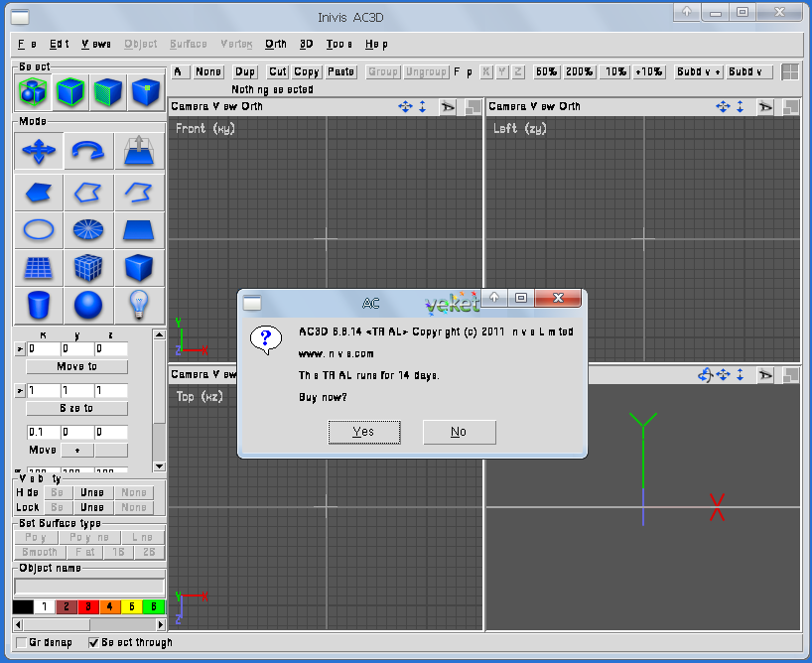812x663 pixels.
Task: Click pan arrows icon in Front view
Action: click(x=405, y=107)
